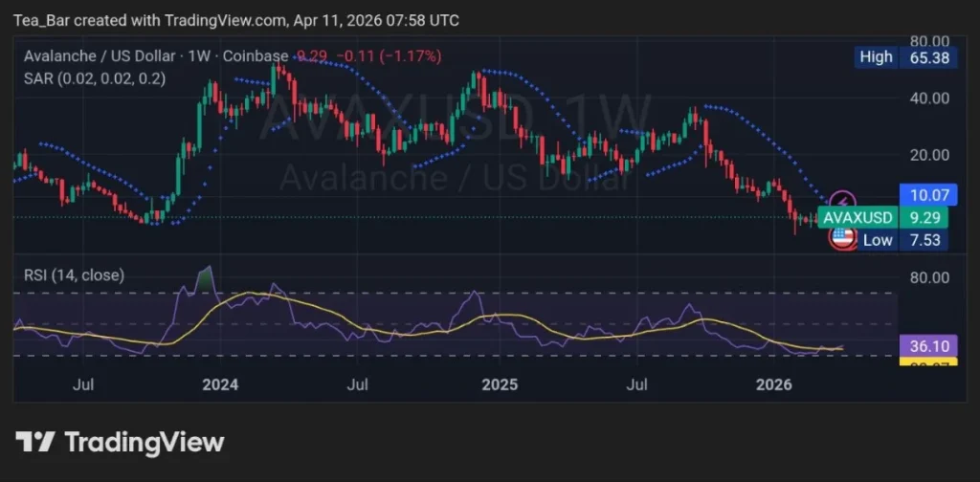Click the 80.00 RSI scale label
Image resolution: width=980 pixels, height=482 pixels.
click(x=929, y=277)
